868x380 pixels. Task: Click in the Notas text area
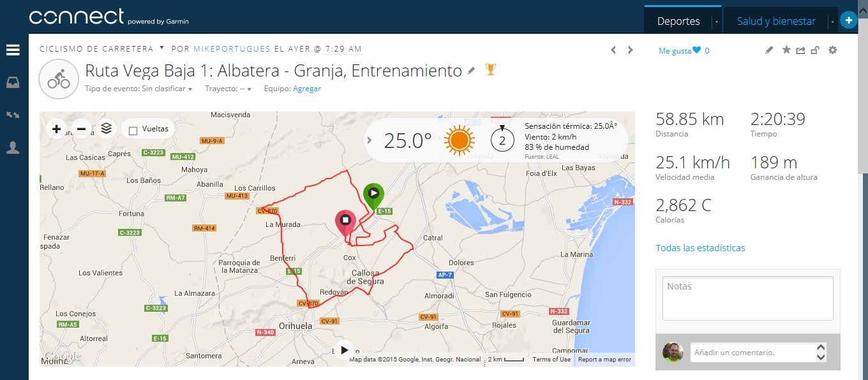[x=747, y=298]
